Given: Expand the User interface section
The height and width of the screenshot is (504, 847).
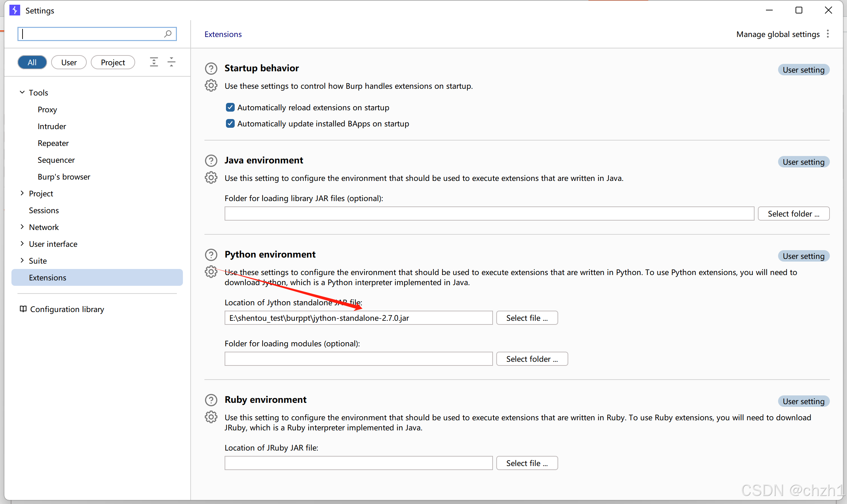Looking at the screenshot, I should [22, 243].
